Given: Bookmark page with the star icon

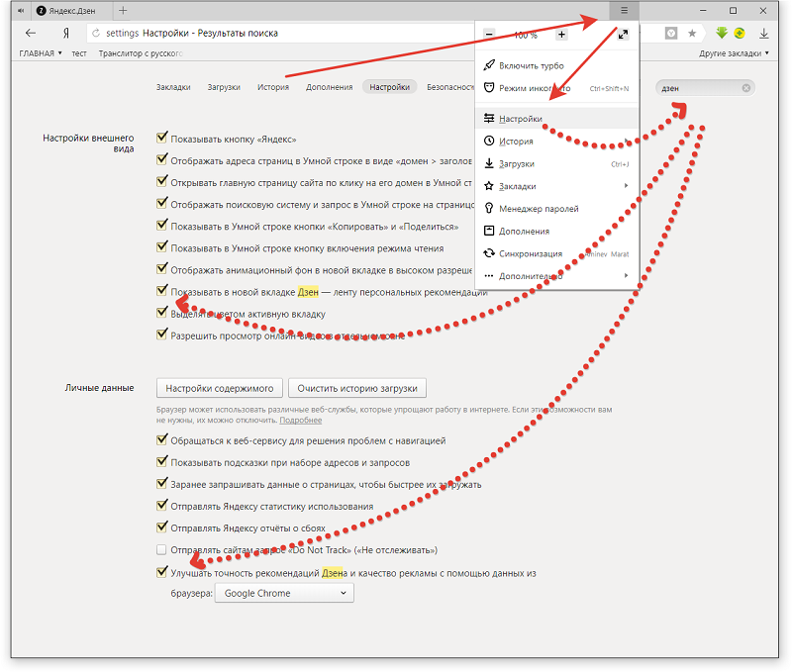Looking at the screenshot, I should [x=692, y=34].
